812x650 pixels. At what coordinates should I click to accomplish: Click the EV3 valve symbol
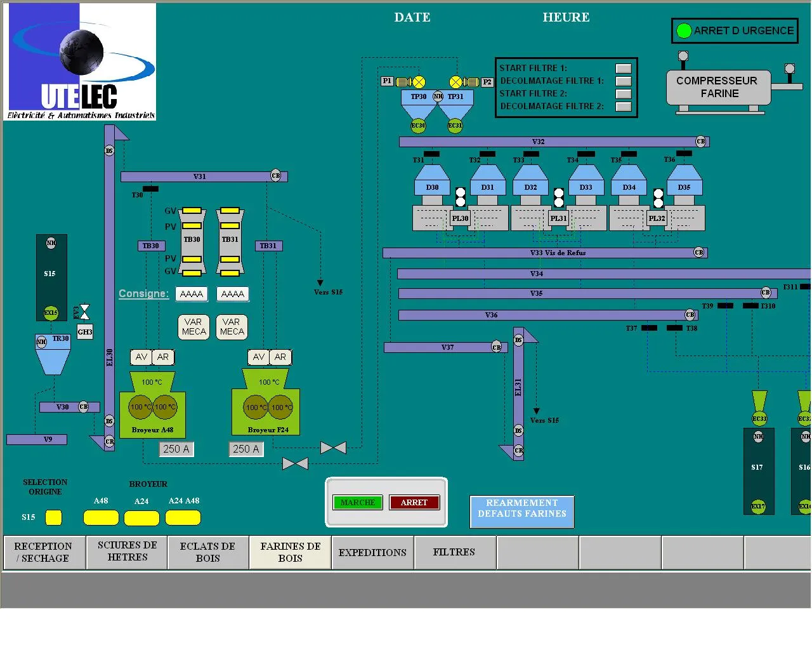[x=83, y=312]
